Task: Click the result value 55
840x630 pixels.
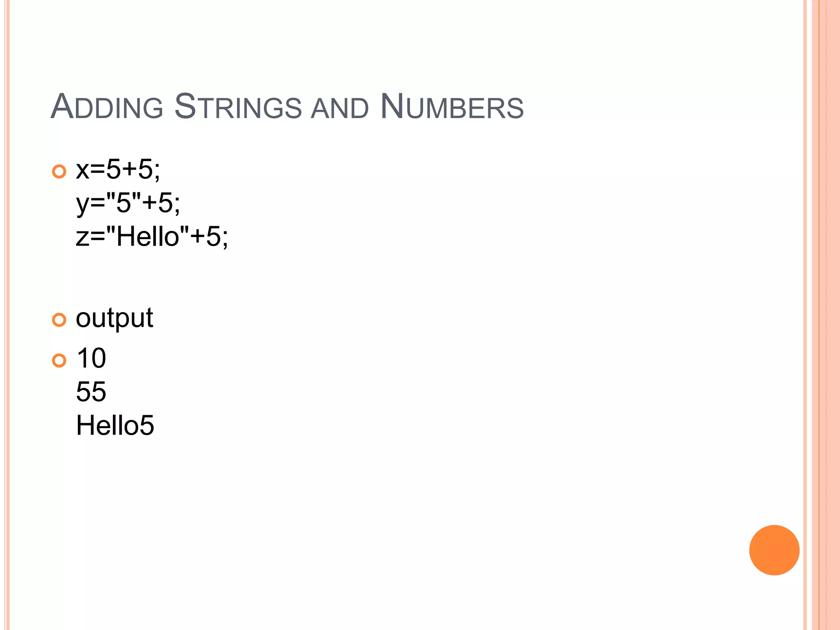Action: click(91, 392)
